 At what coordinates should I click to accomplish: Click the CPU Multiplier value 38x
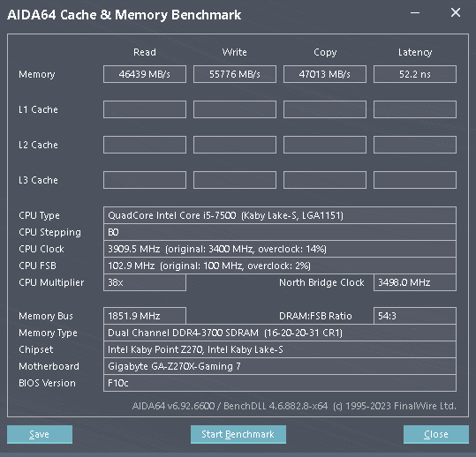coord(145,282)
